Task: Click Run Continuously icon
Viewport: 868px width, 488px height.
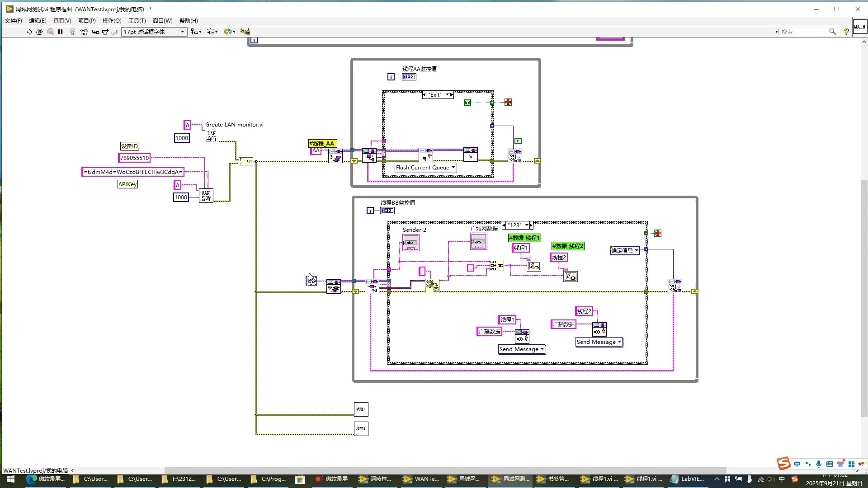Action: 39,32
